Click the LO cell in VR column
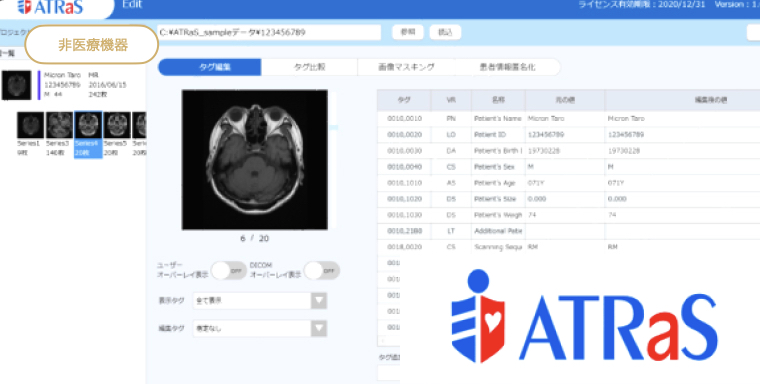The width and height of the screenshot is (760, 384). [x=451, y=134]
